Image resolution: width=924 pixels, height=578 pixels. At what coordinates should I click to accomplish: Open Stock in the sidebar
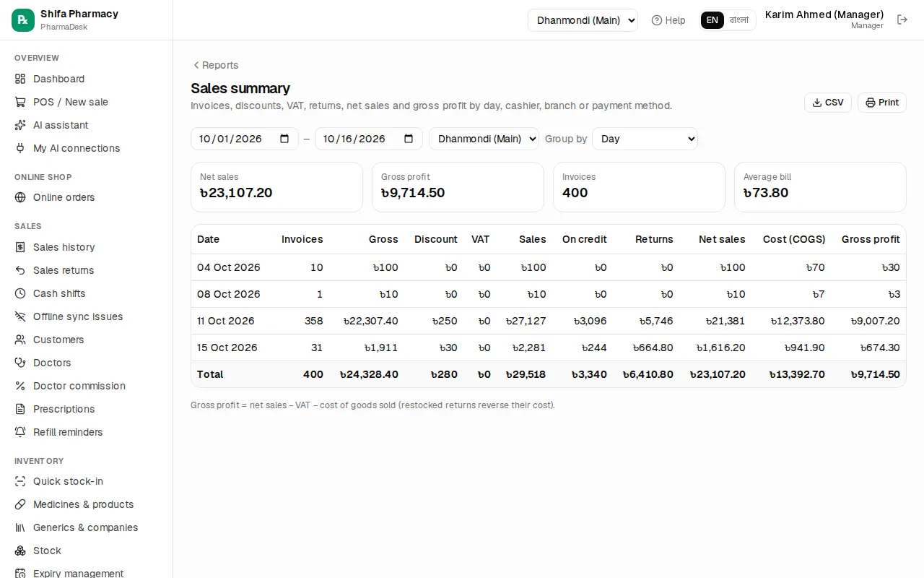coord(86,551)
